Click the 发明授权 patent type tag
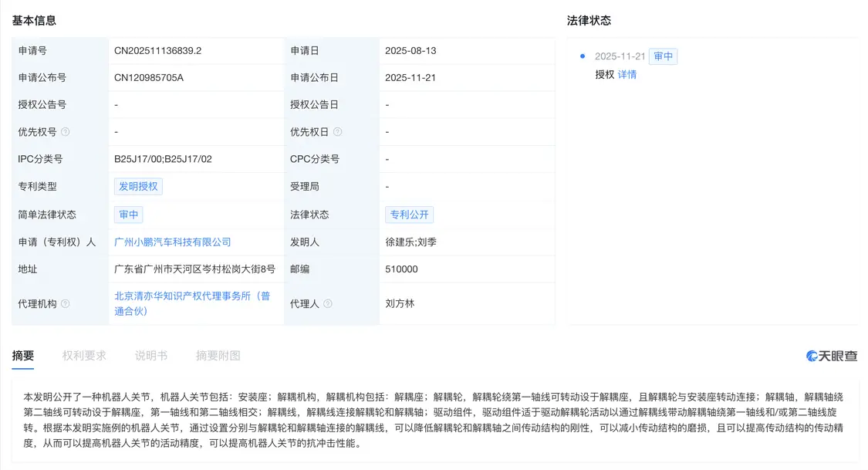 pos(138,186)
